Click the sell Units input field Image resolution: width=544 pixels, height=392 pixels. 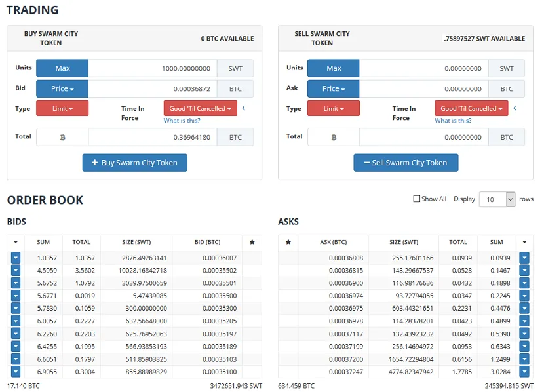424,68
